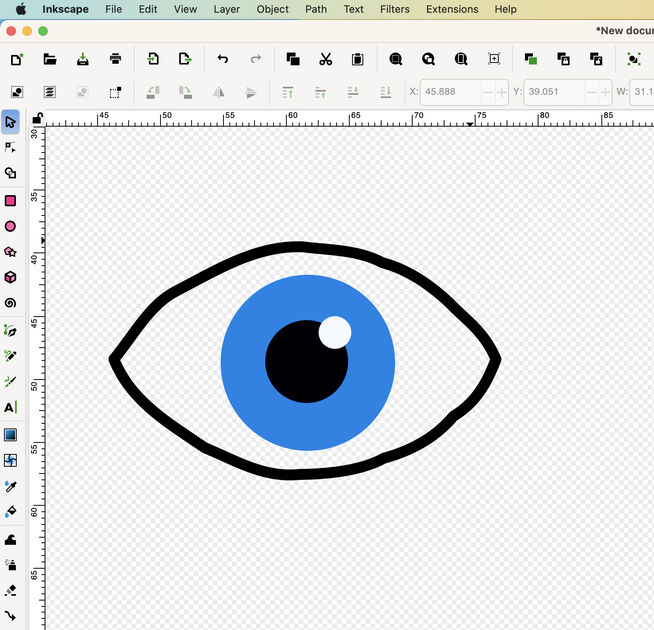
Task: Select the Selector arrow tool
Action: (x=10, y=122)
